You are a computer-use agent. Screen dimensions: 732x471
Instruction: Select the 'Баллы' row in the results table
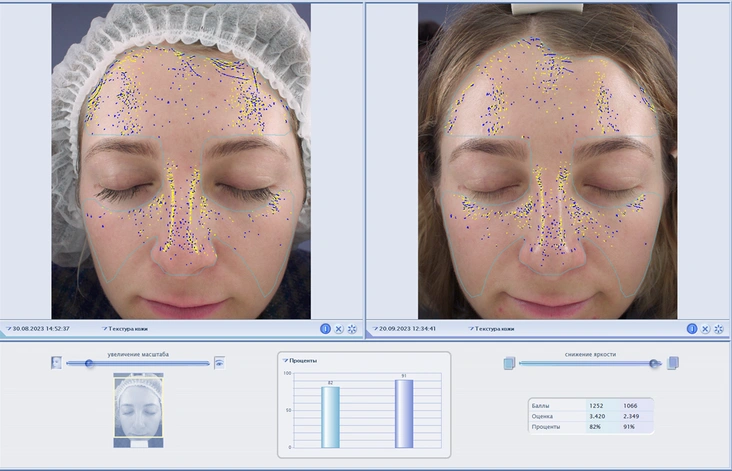pos(590,406)
